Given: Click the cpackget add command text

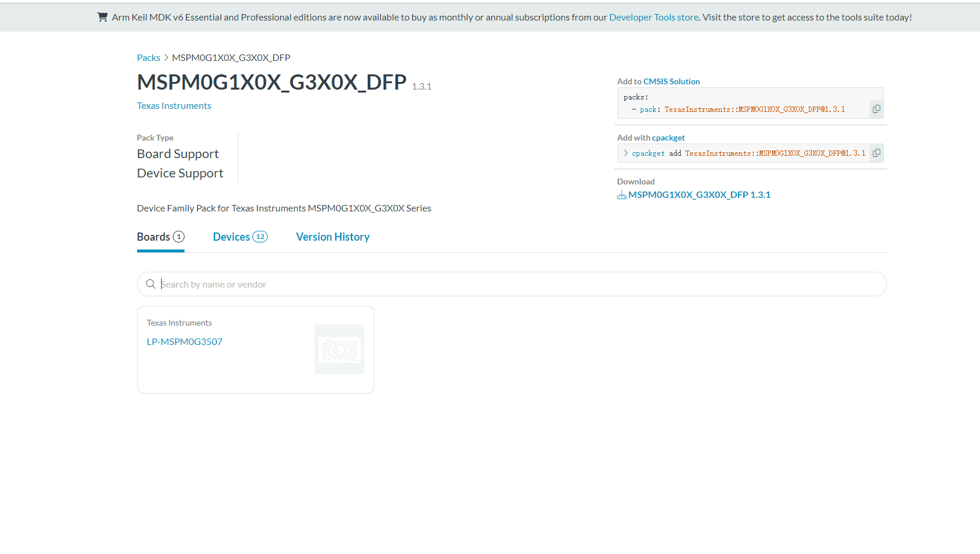Looking at the screenshot, I should [x=748, y=153].
